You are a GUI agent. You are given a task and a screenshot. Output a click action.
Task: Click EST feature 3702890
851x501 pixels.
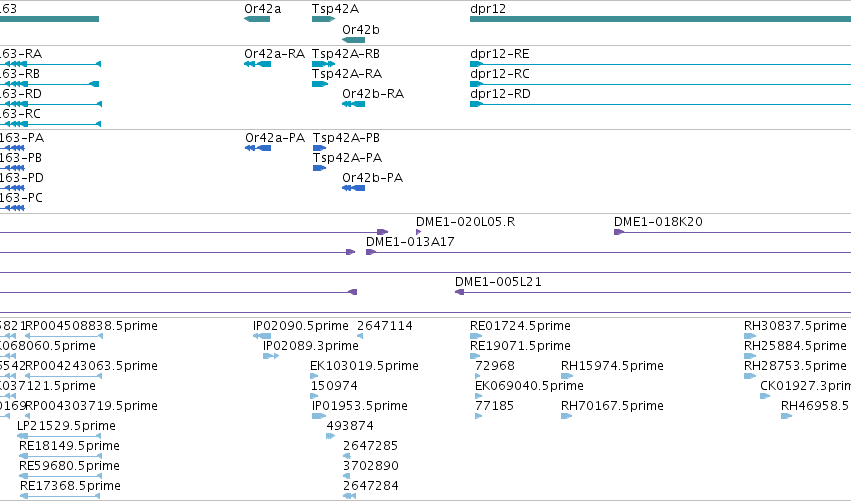pyautogui.click(x=347, y=477)
